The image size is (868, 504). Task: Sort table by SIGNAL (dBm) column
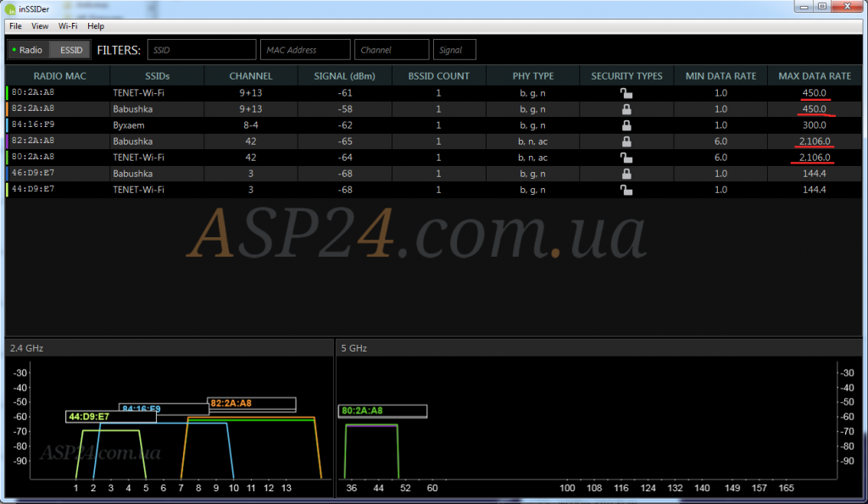click(344, 76)
